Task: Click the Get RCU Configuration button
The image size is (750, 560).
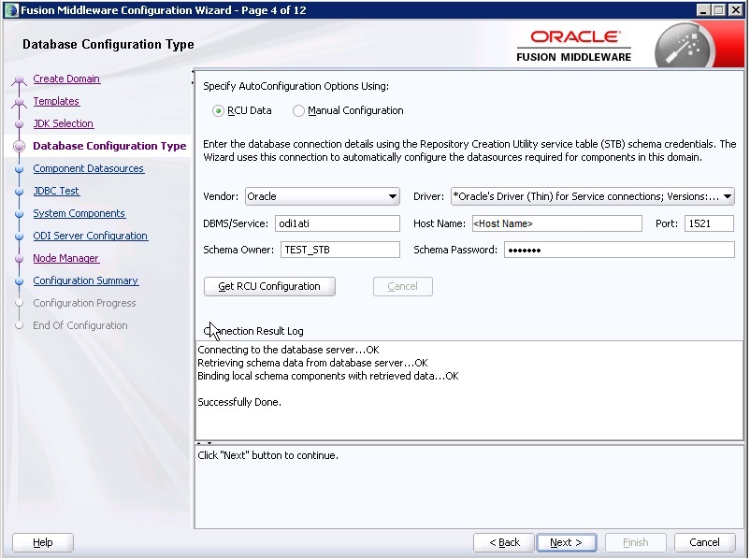Action: (x=269, y=286)
